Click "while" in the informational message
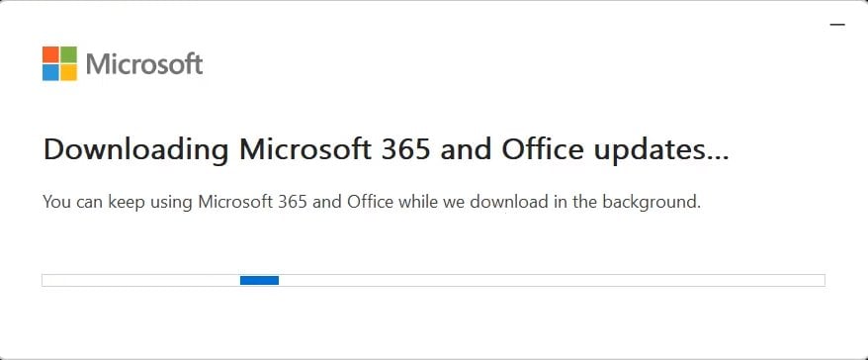868x360 pixels. click(417, 202)
